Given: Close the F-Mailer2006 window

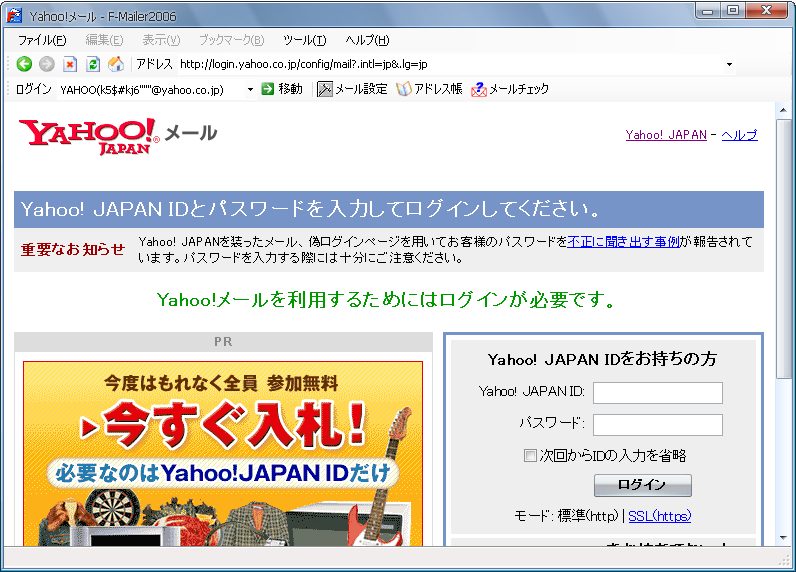Looking at the screenshot, I should [767, 11].
